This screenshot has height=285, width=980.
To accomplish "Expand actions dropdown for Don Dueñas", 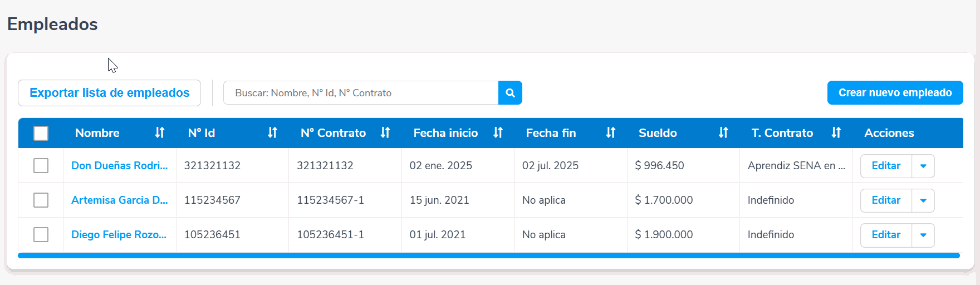I will [x=923, y=166].
